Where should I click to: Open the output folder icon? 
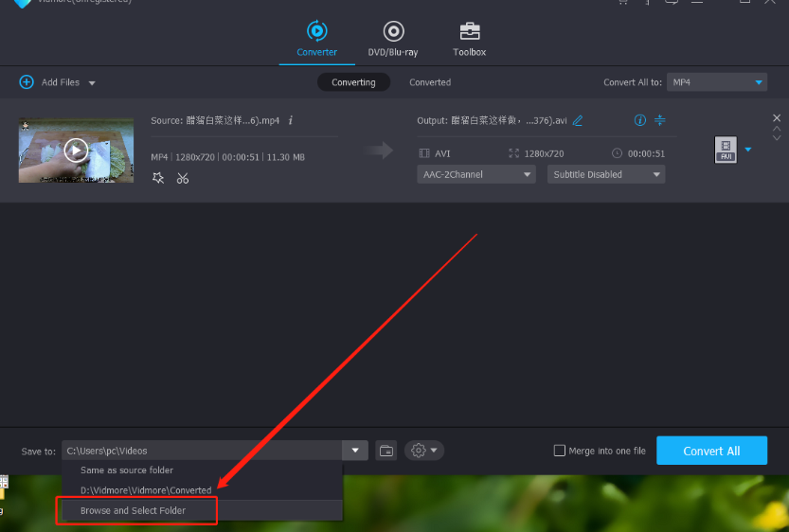[x=386, y=451]
